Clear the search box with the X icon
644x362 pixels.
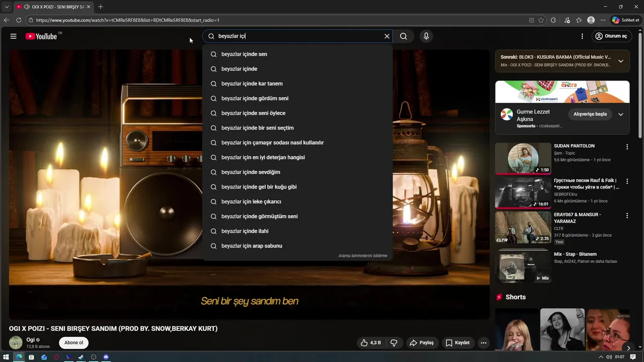387,36
